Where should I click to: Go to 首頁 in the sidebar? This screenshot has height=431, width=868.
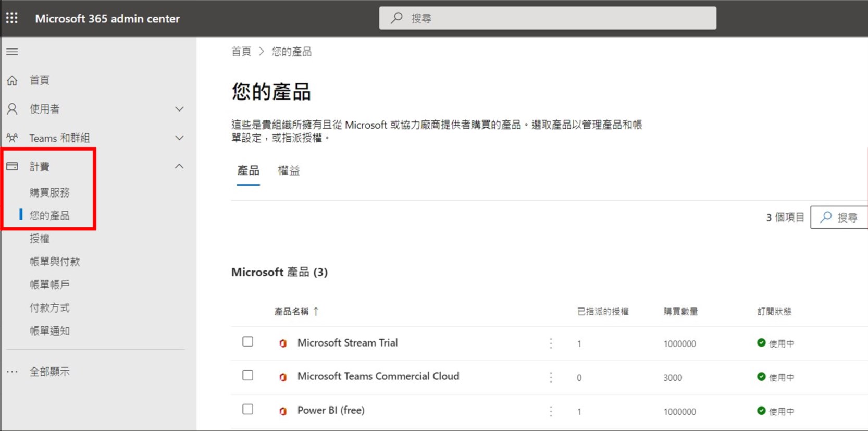tap(40, 80)
